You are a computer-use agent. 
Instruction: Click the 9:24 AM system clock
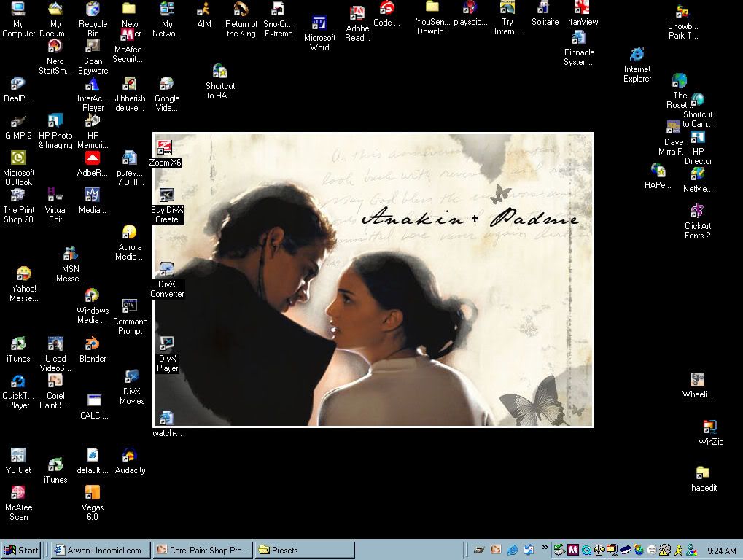click(721, 551)
